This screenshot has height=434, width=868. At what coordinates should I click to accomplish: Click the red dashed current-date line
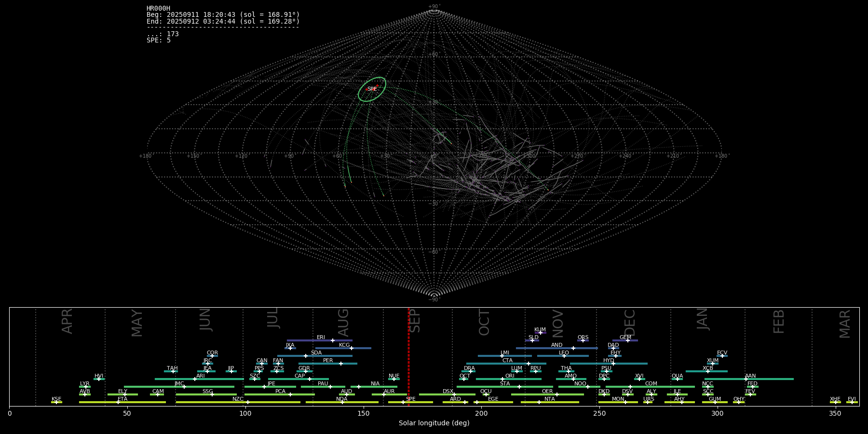[x=408, y=357]
